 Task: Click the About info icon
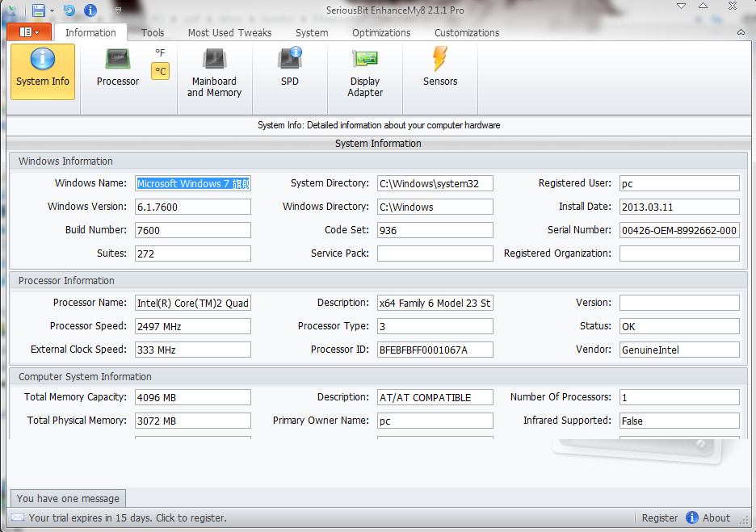pyautogui.click(x=692, y=517)
